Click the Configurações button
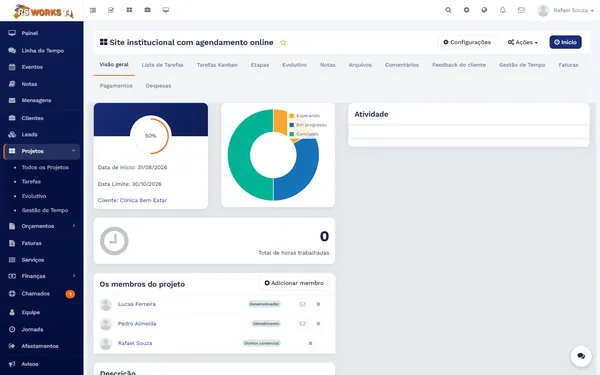The width and height of the screenshot is (600, 375). click(467, 42)
